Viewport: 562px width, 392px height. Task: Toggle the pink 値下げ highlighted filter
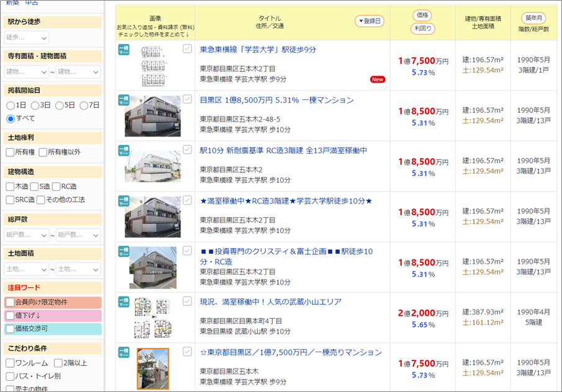[x=11, y=316]
